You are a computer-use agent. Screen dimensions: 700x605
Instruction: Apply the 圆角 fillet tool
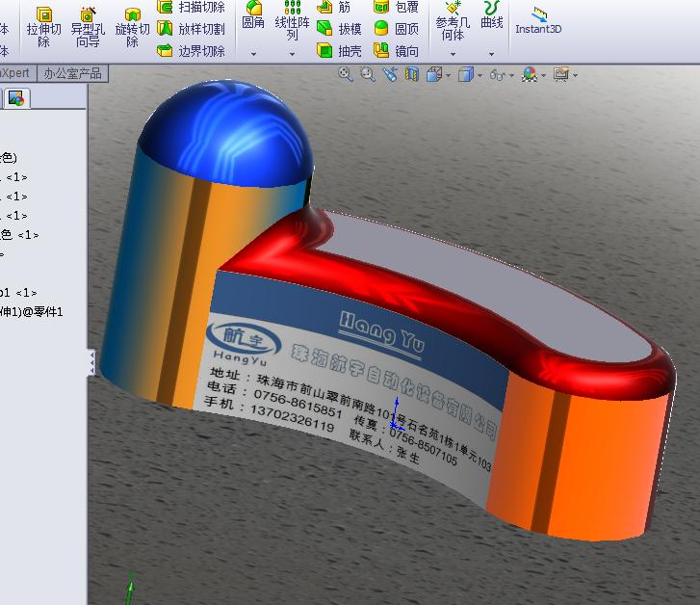coord(253,15)
